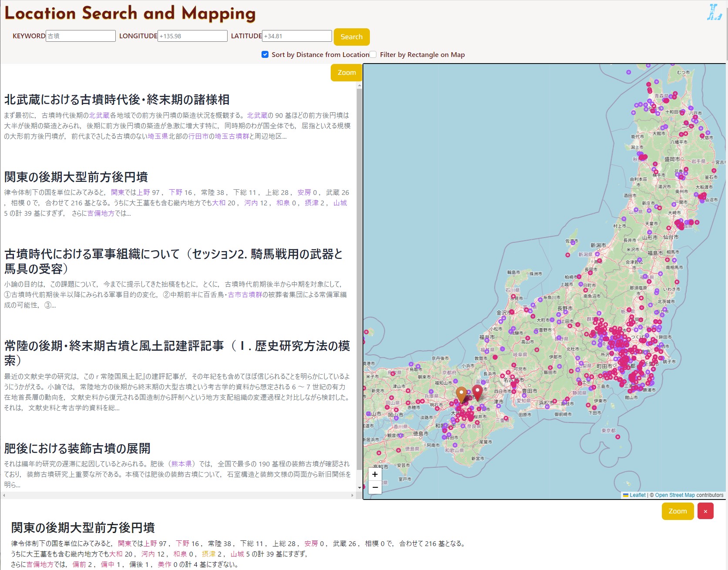
Task: Click 吉備地方 link in second result snippet
Action: (x=101, y=213)
